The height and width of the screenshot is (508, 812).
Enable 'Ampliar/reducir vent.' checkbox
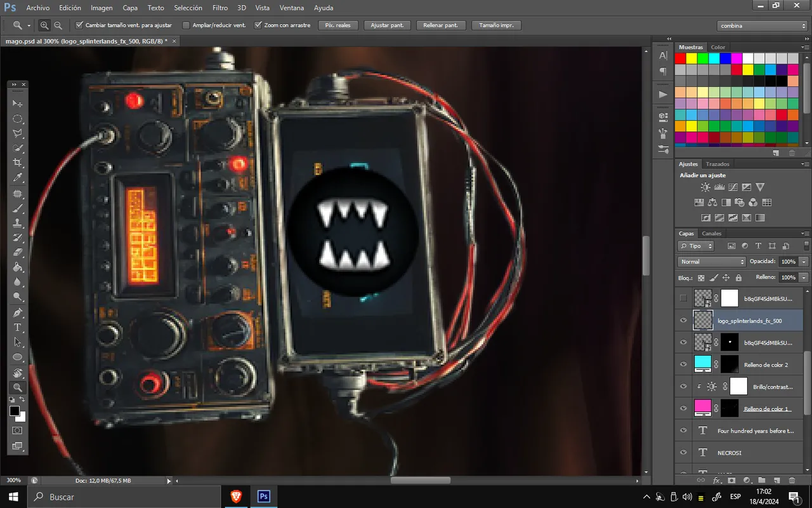tap(186, 25)
